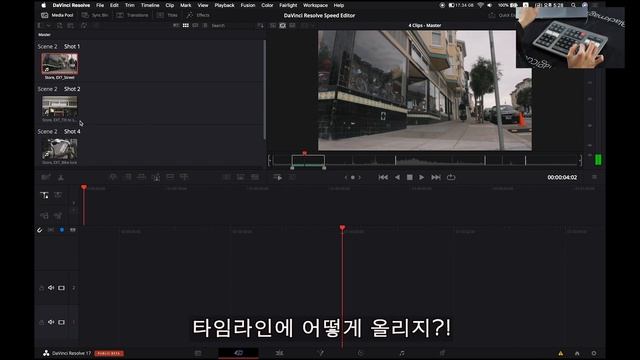The image size is (640, 360).
Task: Click the source tape playhead marker
Action: 304,153
